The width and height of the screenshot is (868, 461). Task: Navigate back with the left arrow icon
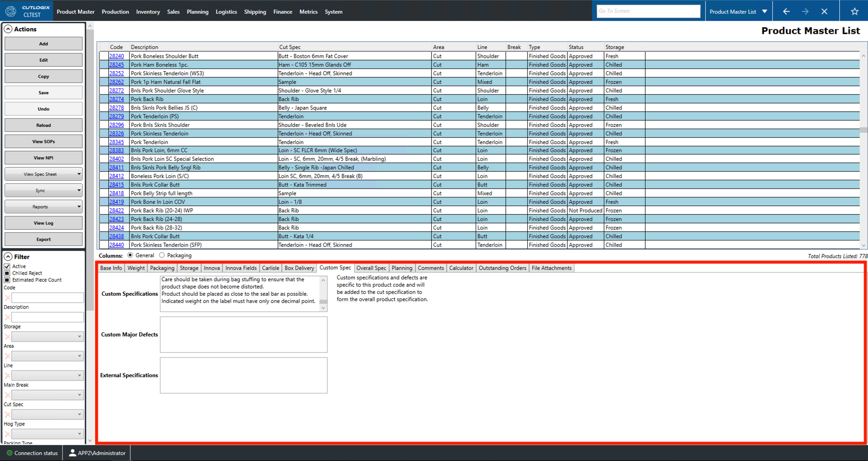coord(786,10)
